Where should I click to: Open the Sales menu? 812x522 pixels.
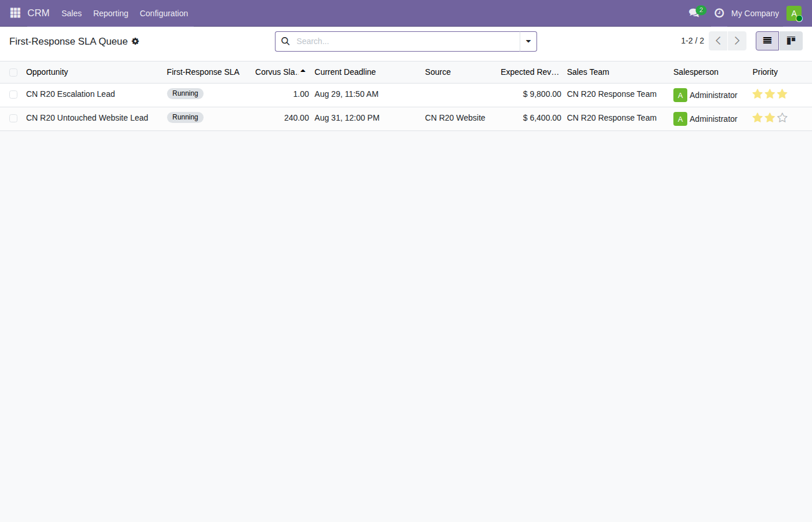coord(71,13)
